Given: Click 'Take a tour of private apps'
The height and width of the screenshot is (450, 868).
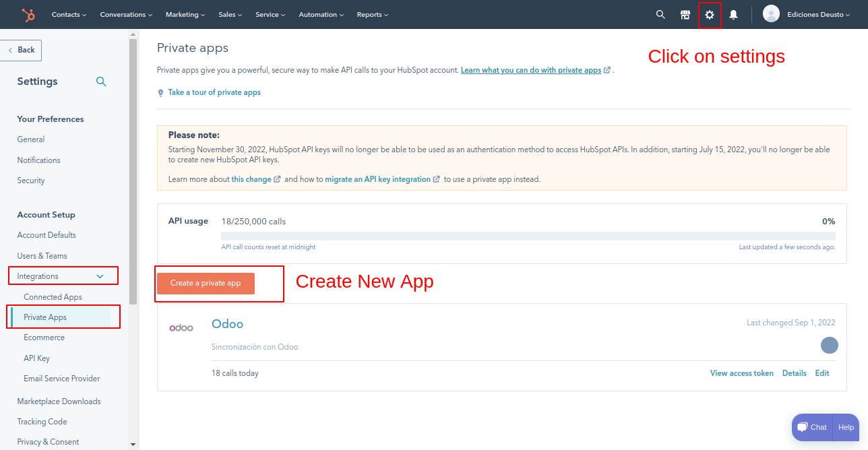Looking at the screenshot, I should tap(214, 92).
